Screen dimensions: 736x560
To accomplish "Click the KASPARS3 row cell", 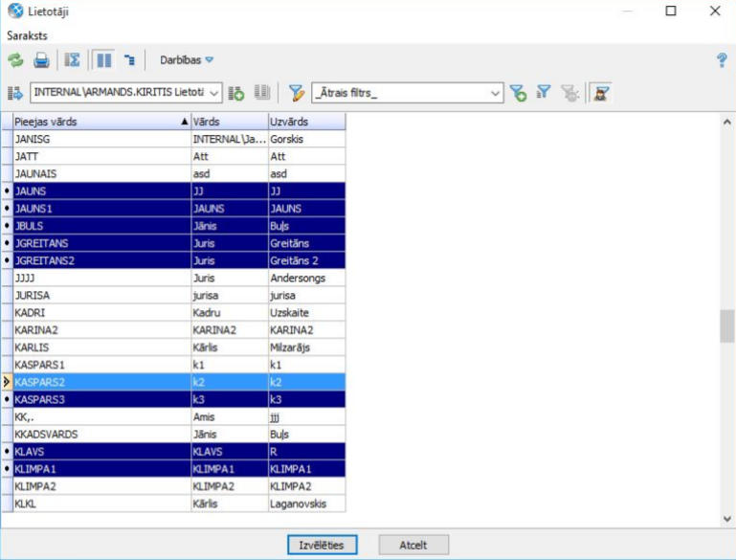I will point(101,399).
